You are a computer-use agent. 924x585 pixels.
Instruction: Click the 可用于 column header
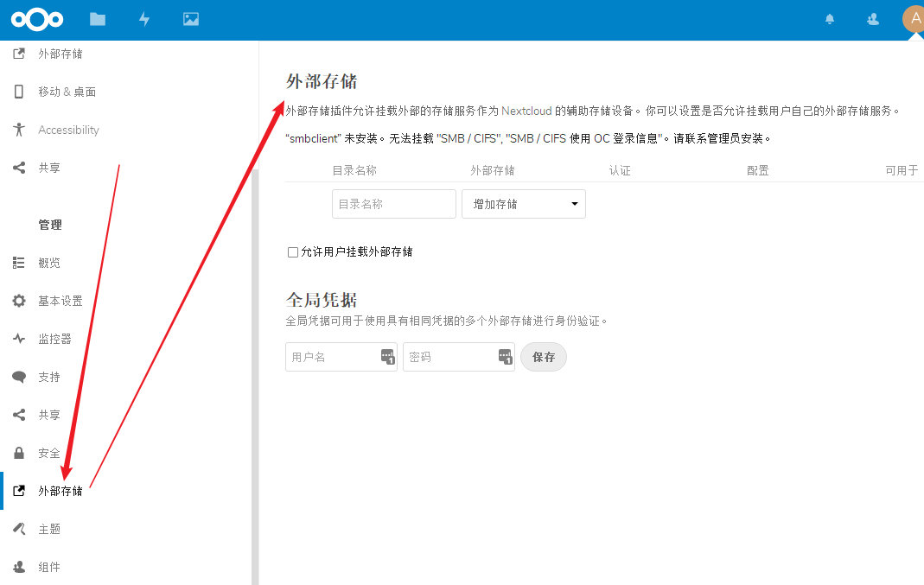pos(902,170)
